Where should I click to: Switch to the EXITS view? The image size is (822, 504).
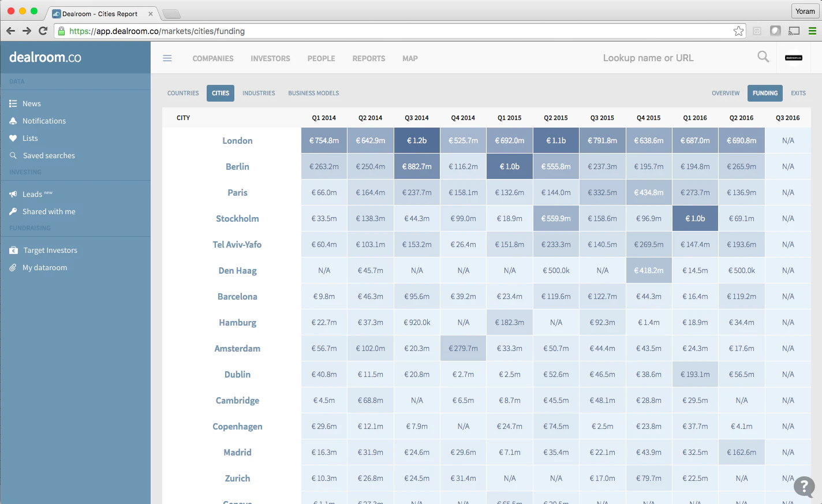click(x=798, y=93)
